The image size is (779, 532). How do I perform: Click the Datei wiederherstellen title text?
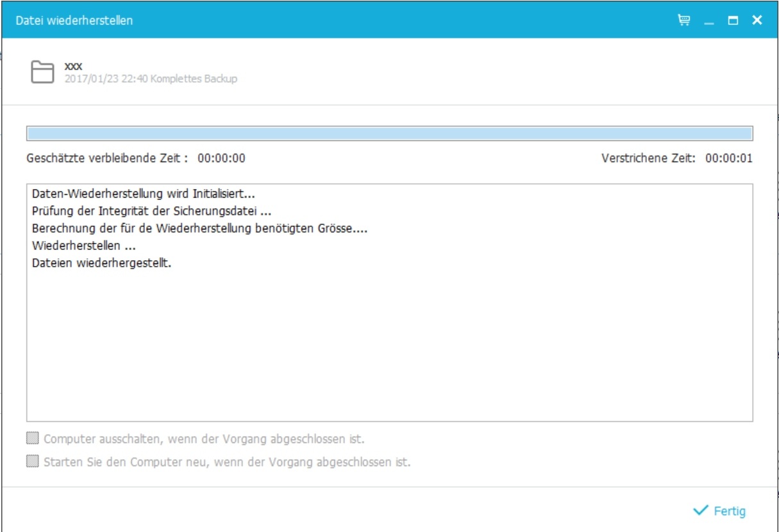point(74,21)
